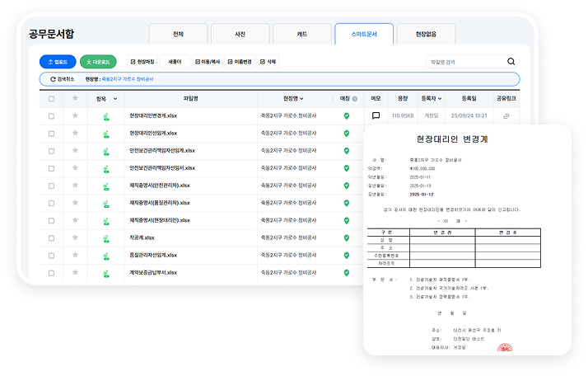
Task: Open the 현장명 column filter dropdown
Action: click(x=301, y=98)
